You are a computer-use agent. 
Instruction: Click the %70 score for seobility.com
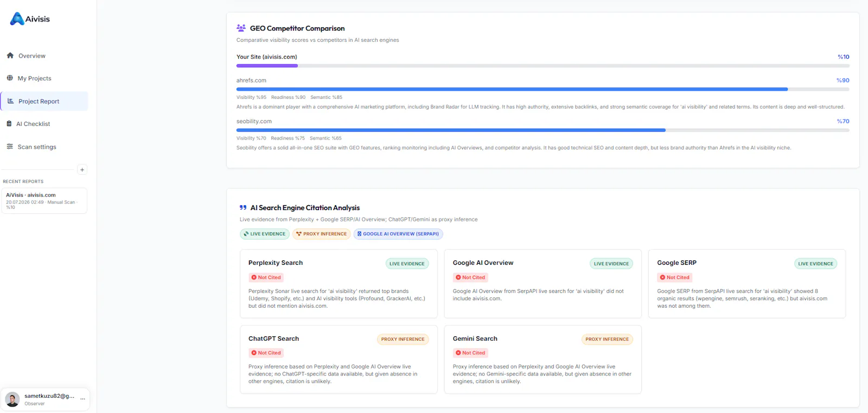843,122
